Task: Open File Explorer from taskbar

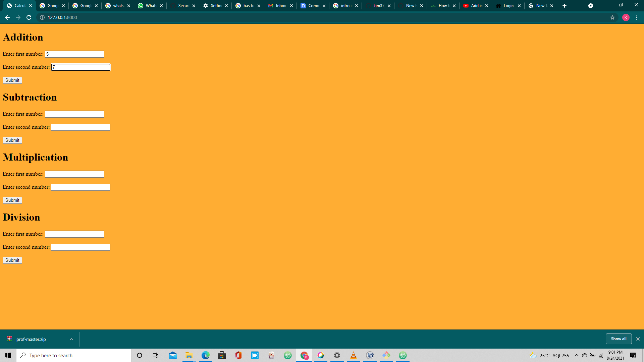Action: pos(189,355)
